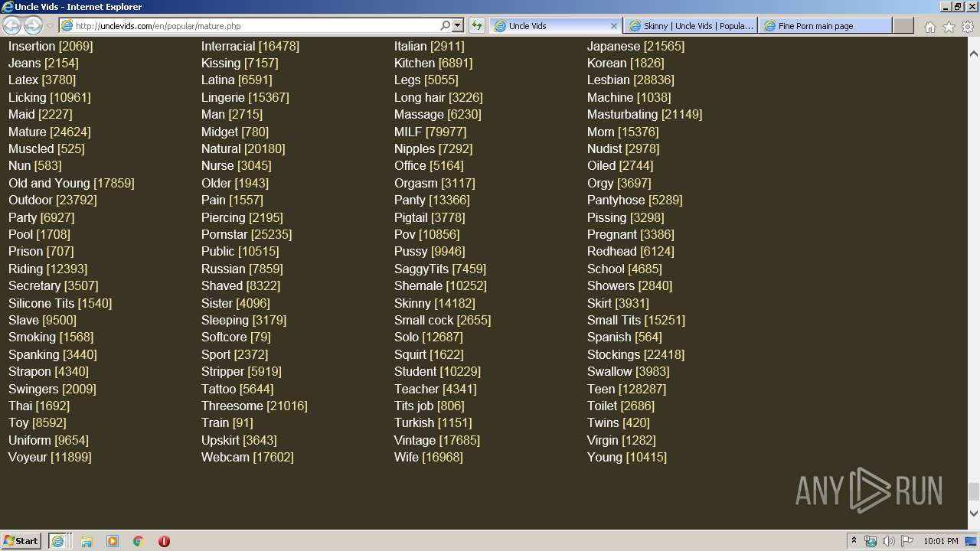Viewport: 980px width, 551px height.
Task: Click the vertical scrollbar thumb
Action: tap(973, 491)
